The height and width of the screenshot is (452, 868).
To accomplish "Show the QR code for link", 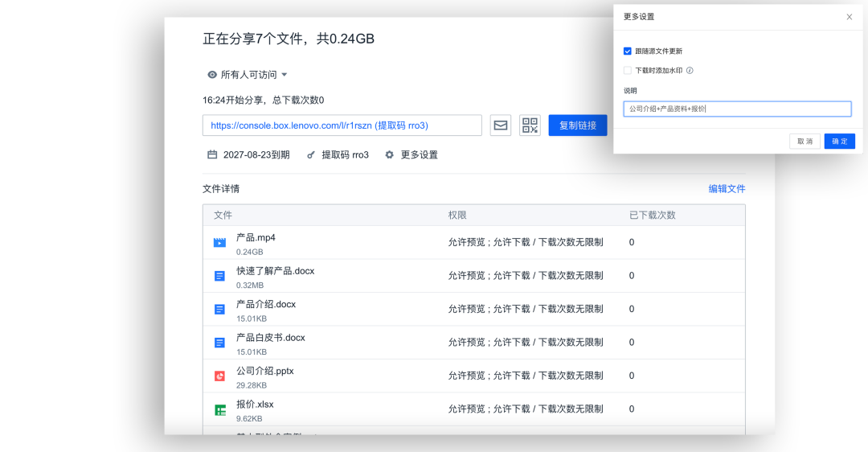I will pyautogui.click(x=530, y=125).
